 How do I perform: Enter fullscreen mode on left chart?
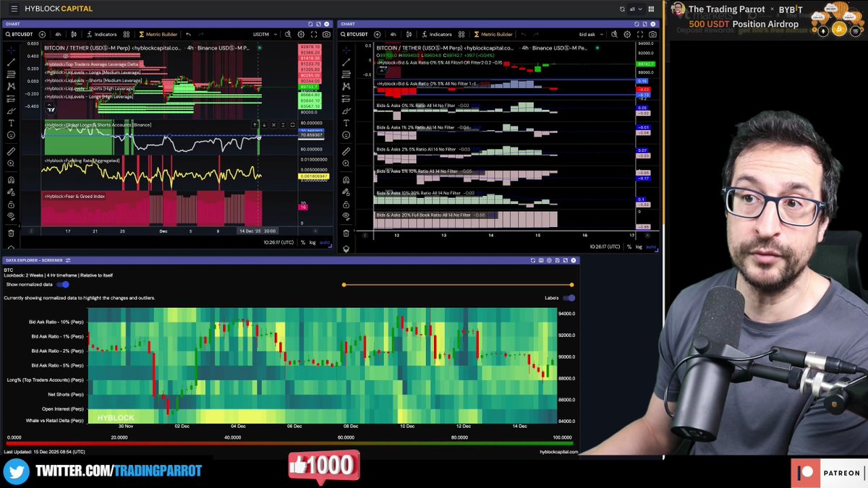click(315, 34)
